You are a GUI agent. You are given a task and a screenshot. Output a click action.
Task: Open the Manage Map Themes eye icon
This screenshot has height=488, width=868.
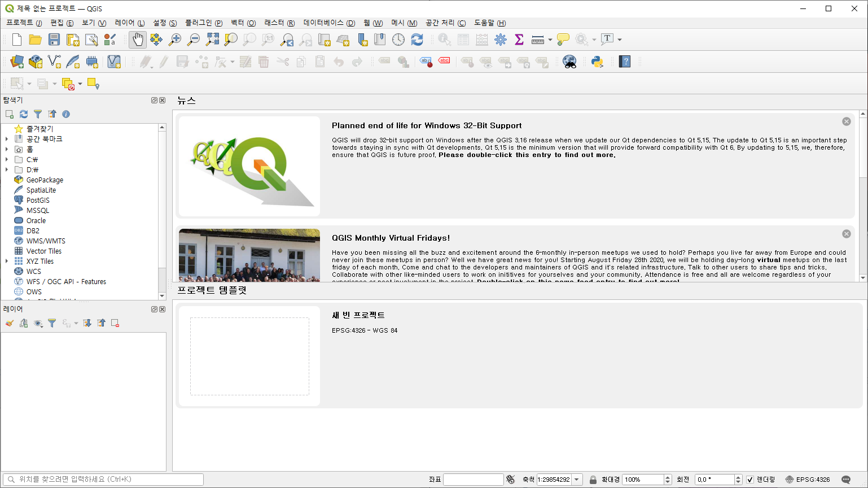38,323
